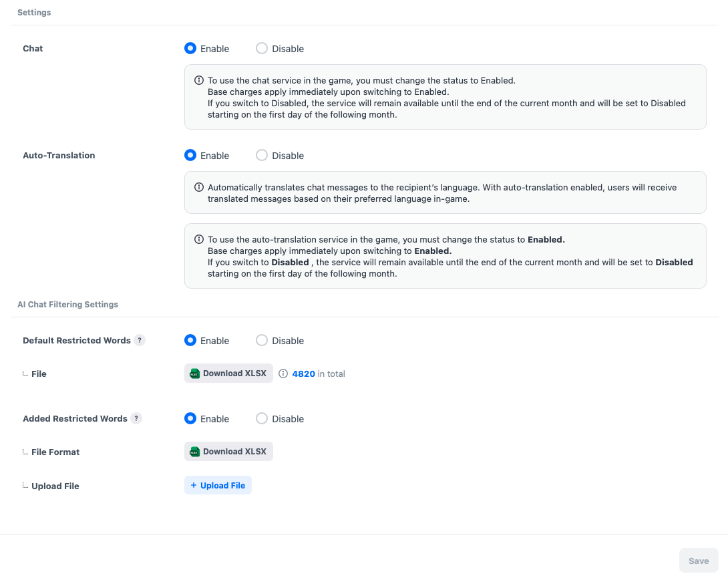Image resolution: width=728 pixels, height=588 pixels.
Task: Click the info icon next to 4820 in total
Action: click(x=283, y=374)
